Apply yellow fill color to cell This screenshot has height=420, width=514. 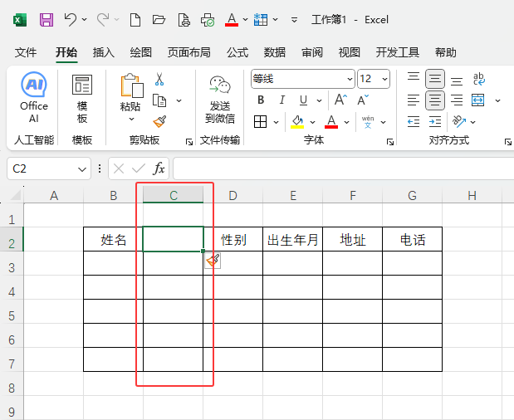tap(297, 122)
